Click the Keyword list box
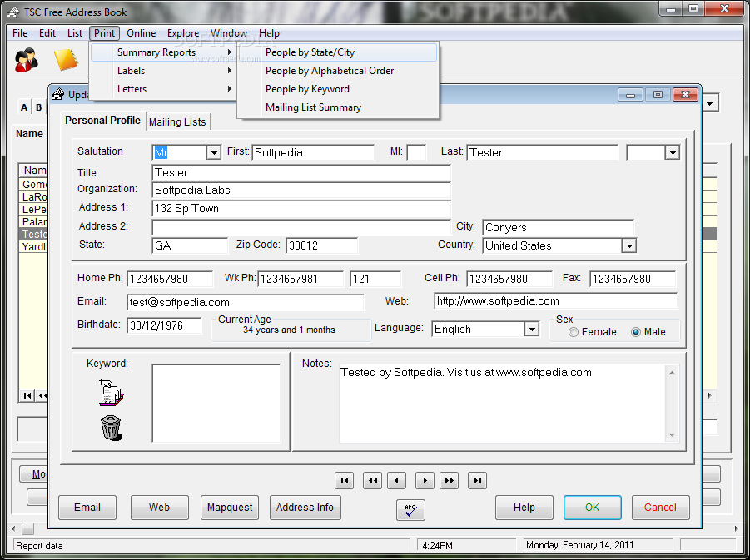The width and height of the screenshot is (750, 560). [216, 404]
